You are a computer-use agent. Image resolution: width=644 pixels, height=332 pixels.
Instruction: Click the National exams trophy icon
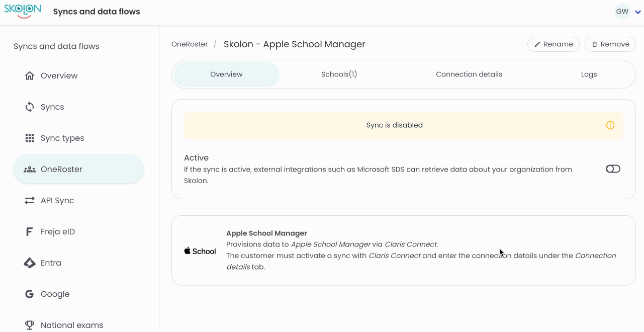tap(30, 325)
